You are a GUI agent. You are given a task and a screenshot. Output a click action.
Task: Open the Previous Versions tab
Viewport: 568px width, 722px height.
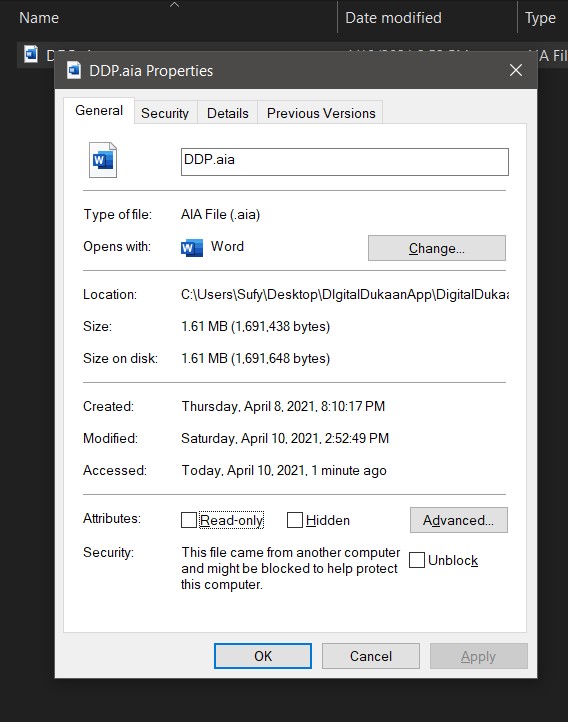pos(321,113)
